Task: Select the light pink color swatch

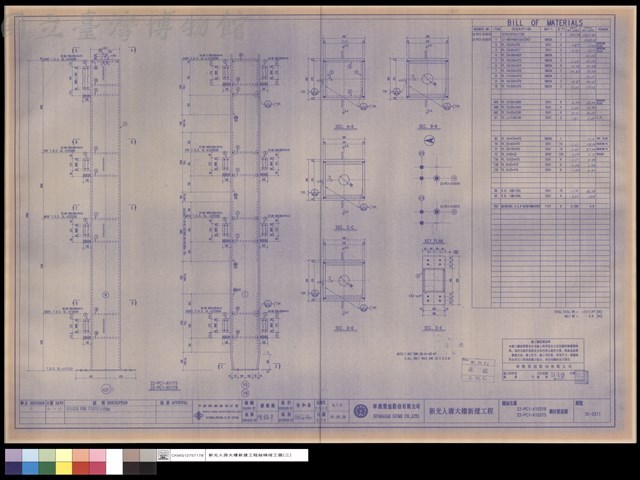Action: (97, 456)
